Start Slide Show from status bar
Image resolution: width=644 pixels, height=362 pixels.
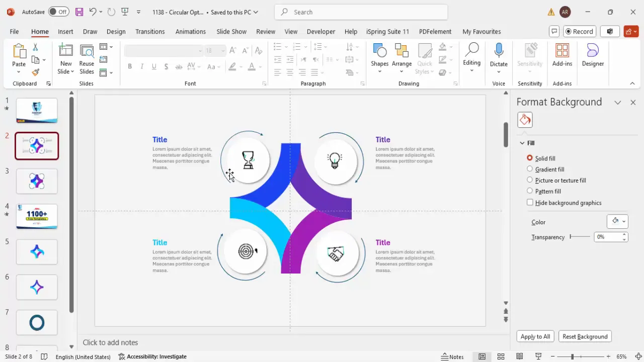point(538,356)
